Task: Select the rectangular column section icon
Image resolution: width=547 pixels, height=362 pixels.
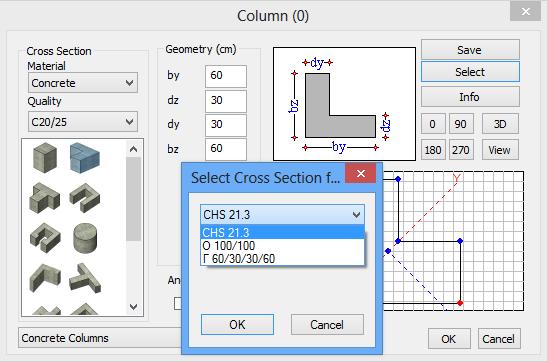Action: (x=45, y=157)
